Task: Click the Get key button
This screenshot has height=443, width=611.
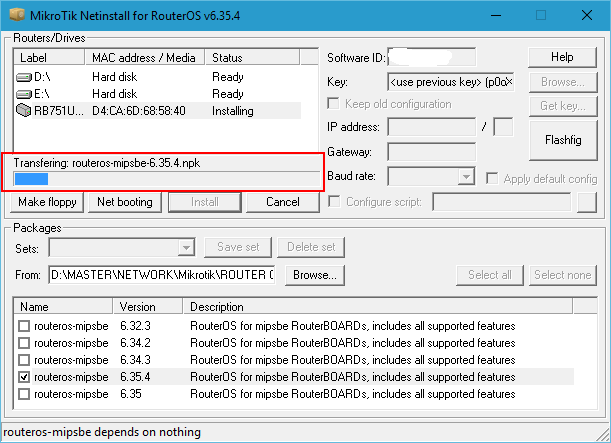Action: [x=563, y=106]
